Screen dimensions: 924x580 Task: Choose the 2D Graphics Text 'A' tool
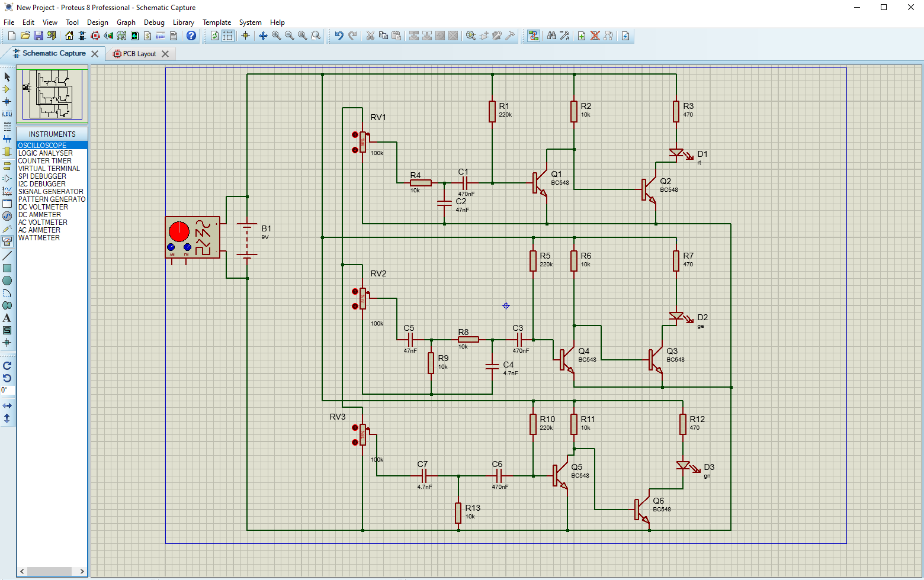[7, 318]
